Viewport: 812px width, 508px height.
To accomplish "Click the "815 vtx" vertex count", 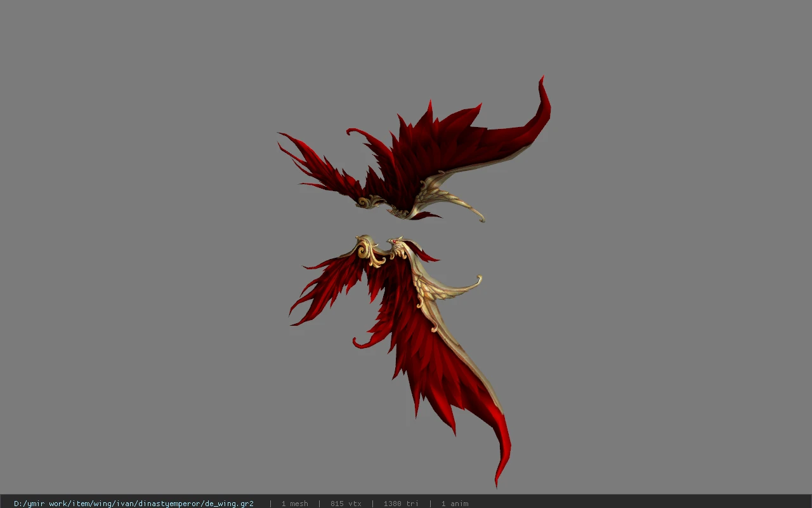I will tap(346, 504).
